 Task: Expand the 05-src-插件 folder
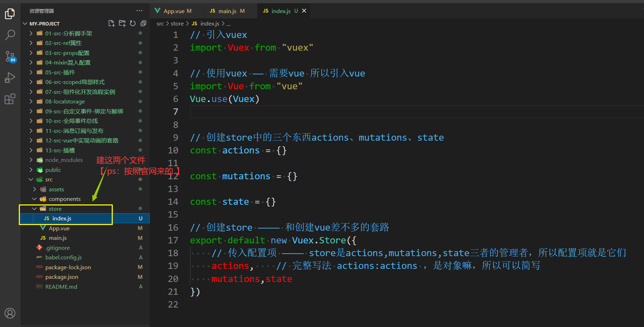[31, 72]
